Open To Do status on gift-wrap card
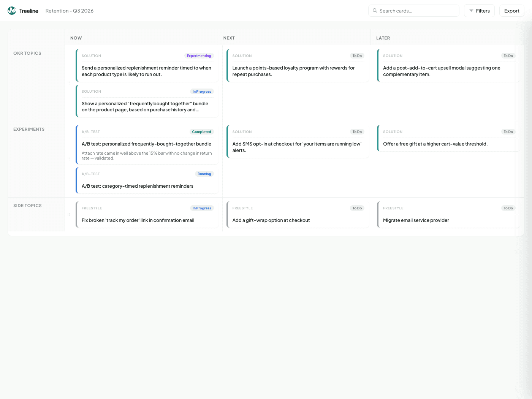 coord(357,208)
